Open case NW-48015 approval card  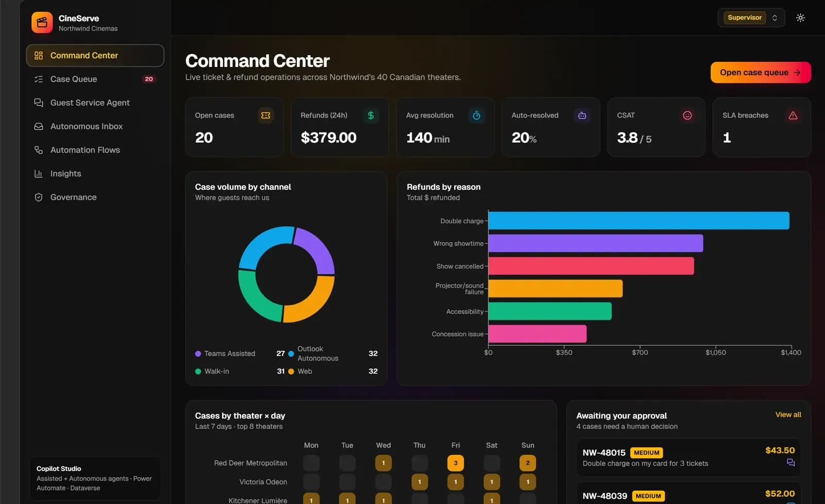coord(688,458)
